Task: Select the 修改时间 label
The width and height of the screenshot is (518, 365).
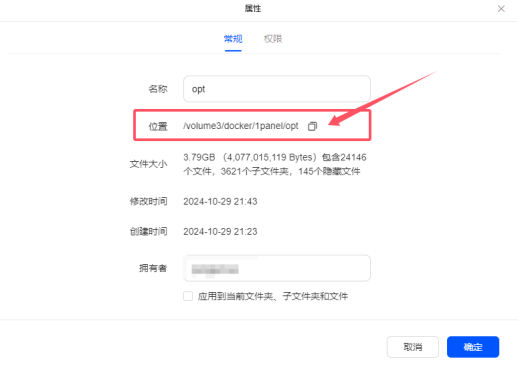Action: coord(149,202)
